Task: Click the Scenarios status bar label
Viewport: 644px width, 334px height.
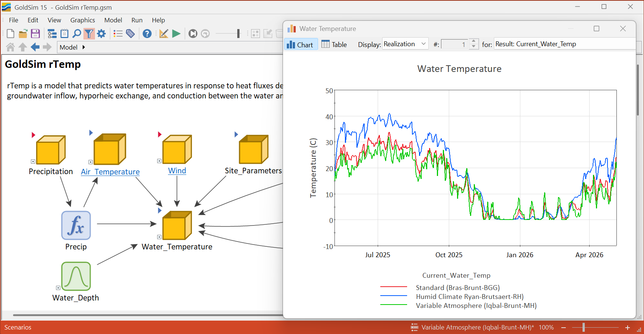Action: pyautogui.click(x=18, y=327)
